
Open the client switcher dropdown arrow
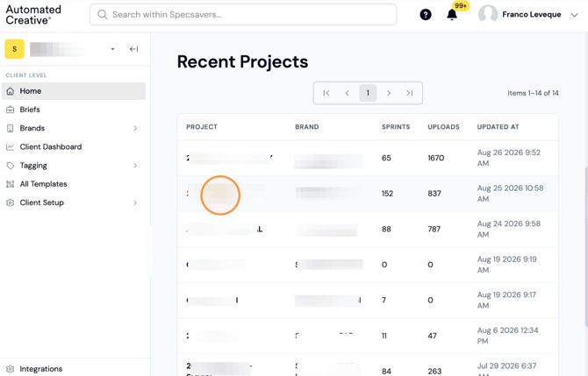(x=112, y=49)
